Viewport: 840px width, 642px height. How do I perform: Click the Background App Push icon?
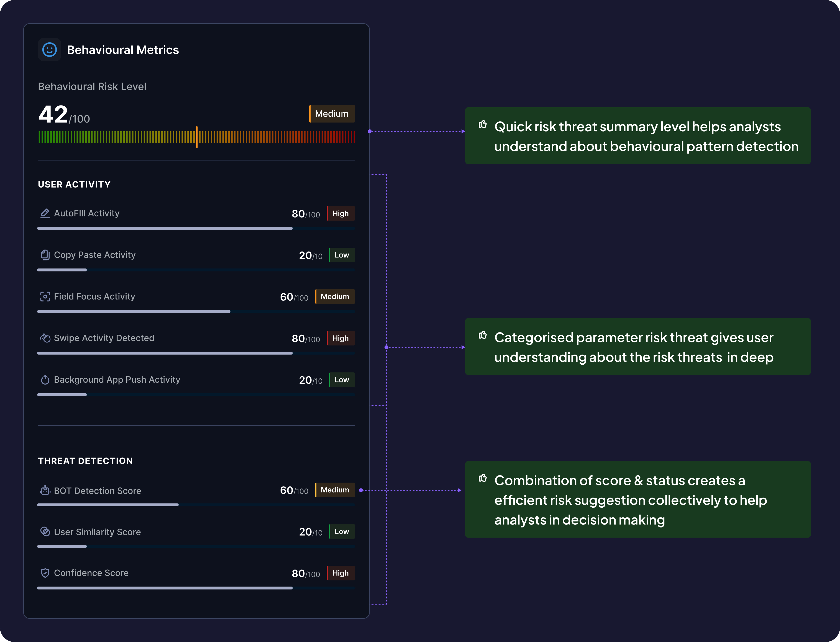[45, 380]
